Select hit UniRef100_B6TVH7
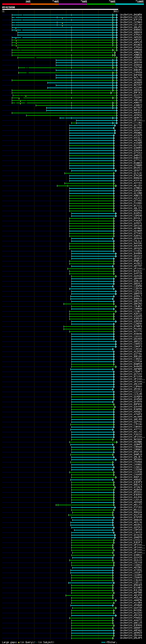 point(131,85)
